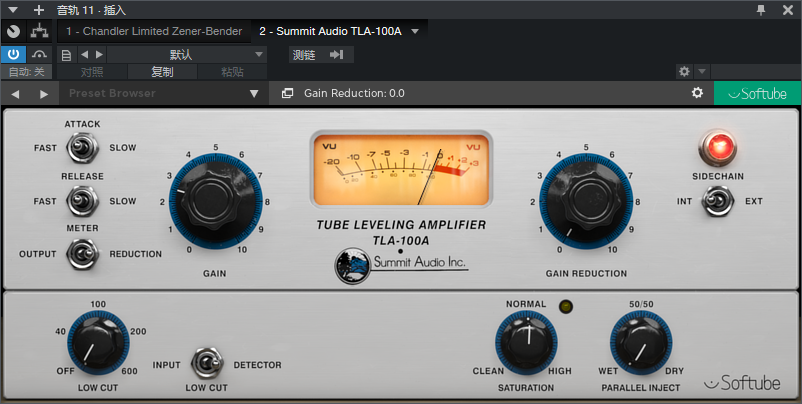Click the 粘贴 paste button

click(x=232, y=72)
